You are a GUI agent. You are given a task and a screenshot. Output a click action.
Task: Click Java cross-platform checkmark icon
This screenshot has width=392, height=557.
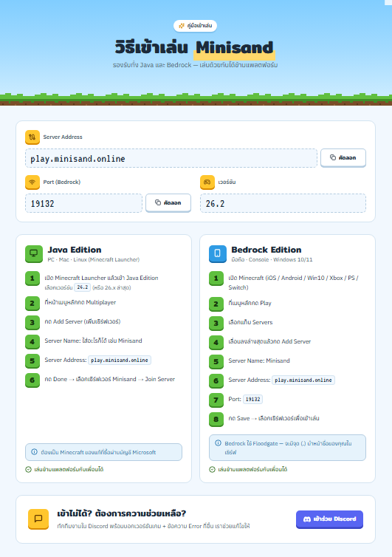pos(28,470)
